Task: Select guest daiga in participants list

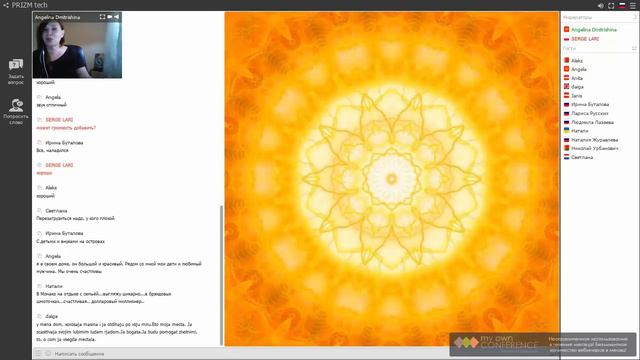Action: pyautogui.click(x=577, y=87)
